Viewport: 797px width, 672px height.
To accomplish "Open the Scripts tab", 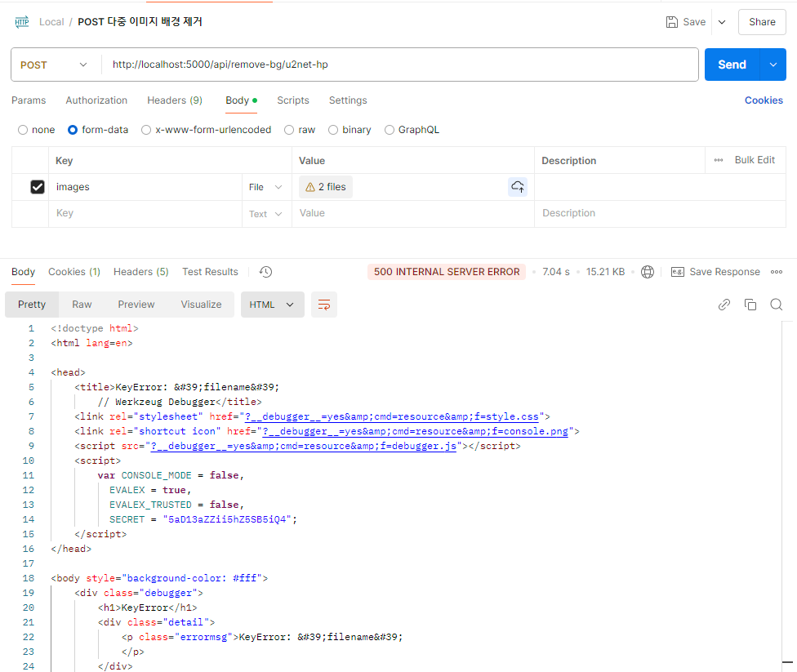I will tap(293, 100).
